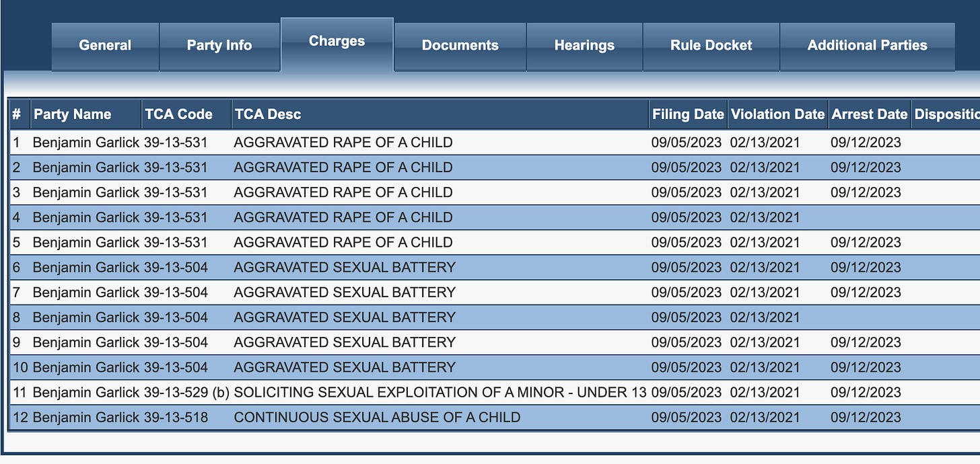
Task: View the Additional Parties tab
Action: [868, 46]
